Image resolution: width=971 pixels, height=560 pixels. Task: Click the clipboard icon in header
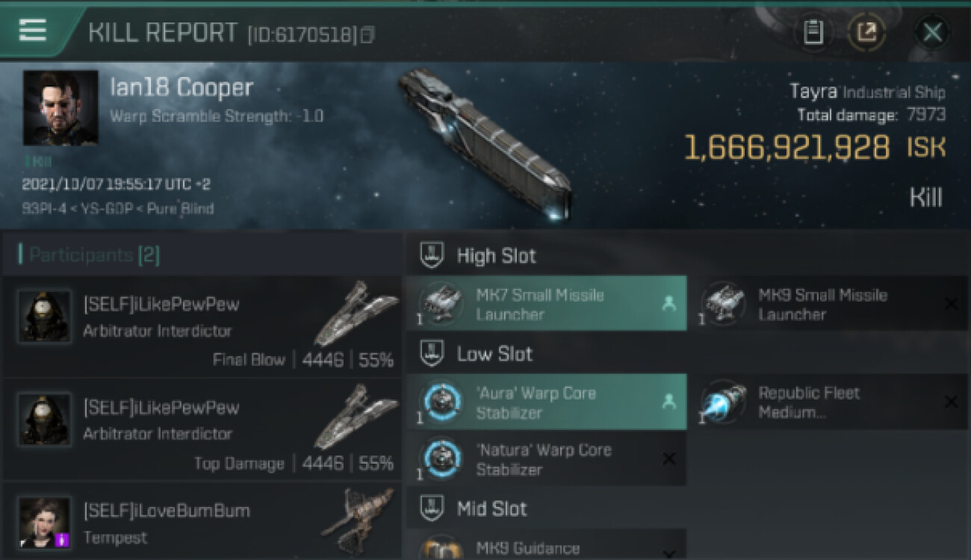pos(813,32)
